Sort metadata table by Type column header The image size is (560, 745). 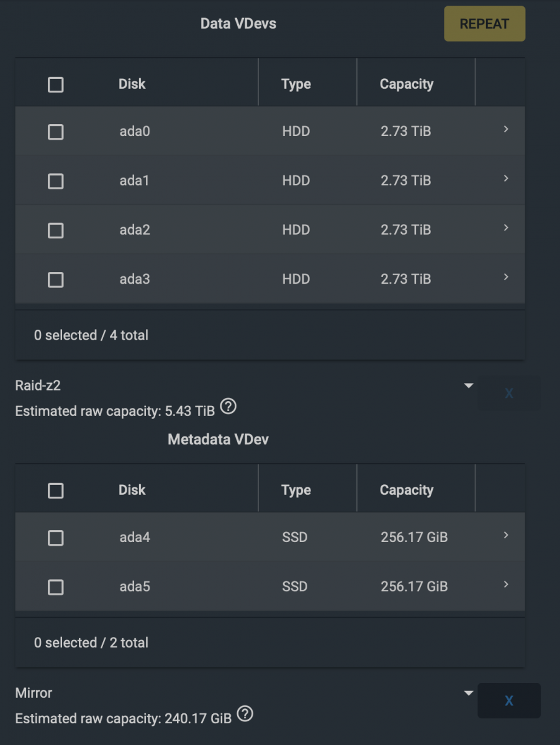tap(296, 490)
